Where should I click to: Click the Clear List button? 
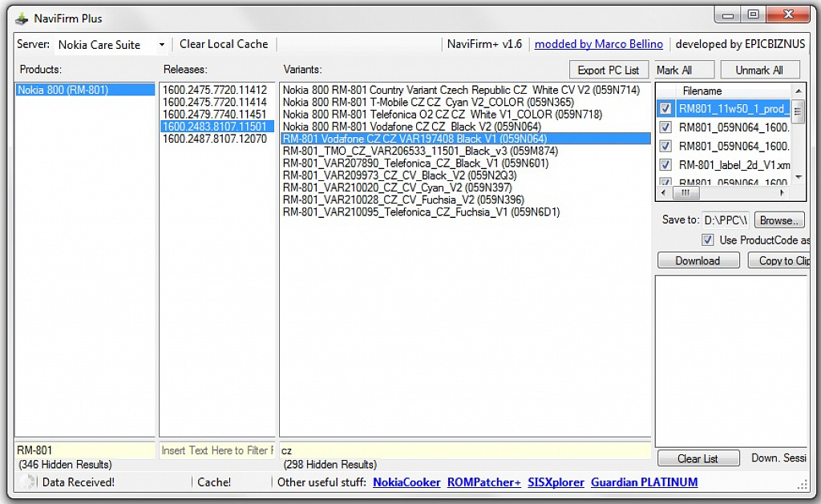(698, 458)
